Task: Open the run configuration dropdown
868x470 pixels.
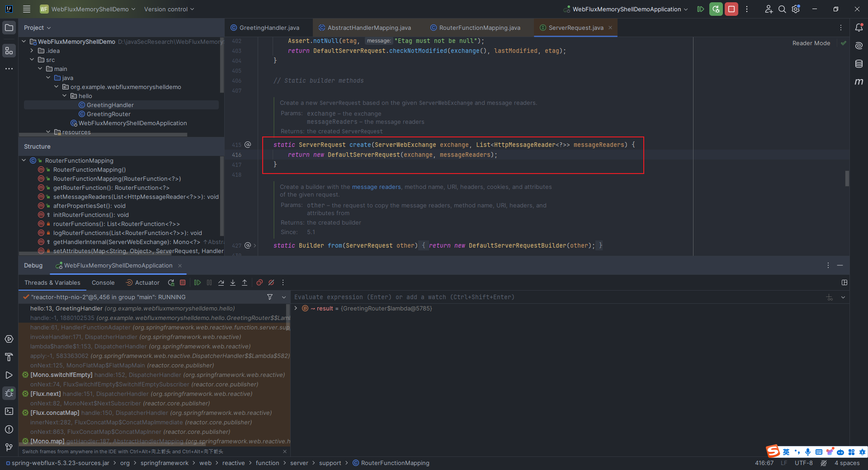Action: pos(626,9)
